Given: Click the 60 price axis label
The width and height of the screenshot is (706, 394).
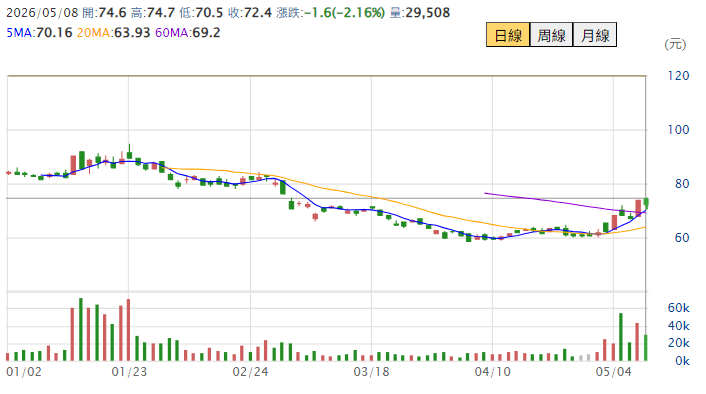Looking at the screenshot, I should [x=682, y=238].
